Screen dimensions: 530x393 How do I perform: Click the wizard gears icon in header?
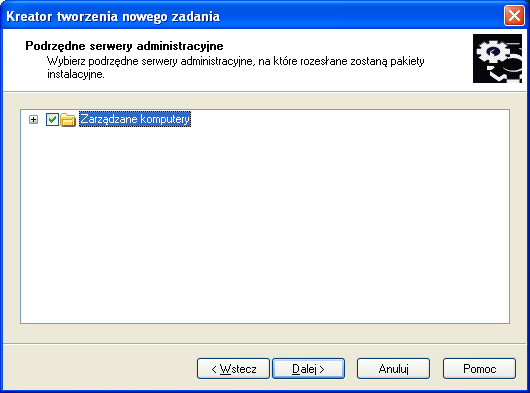pos(497,58)
